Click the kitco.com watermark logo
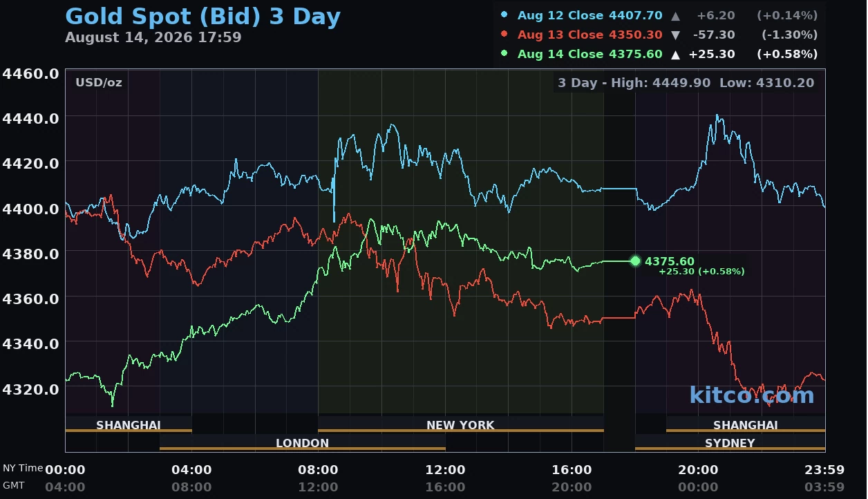The width and height of the screenshot is (868, 499). pyautogui.click(x=751, y=395)
